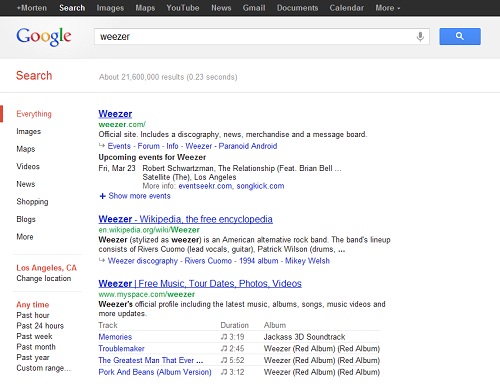Open Gmail from top navigation bar
The height and width of the screenshot is (387, 500).
click(x=254, y=8)
